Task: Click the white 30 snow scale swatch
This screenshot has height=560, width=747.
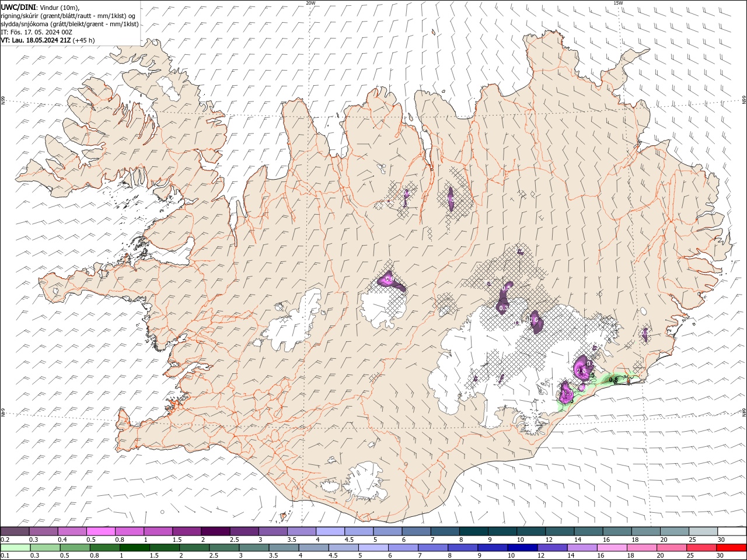Action: pyautogui.click(x=732, y=531)
